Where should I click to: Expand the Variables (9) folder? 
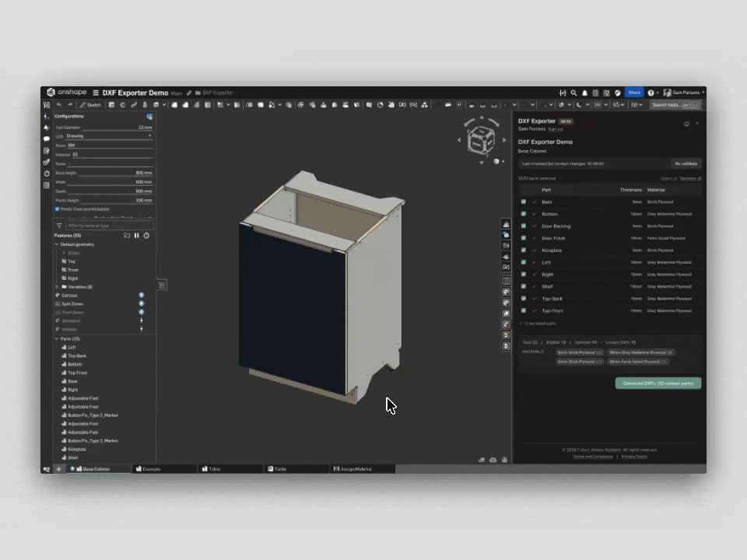pyautogui.click(x=57, y=287)
